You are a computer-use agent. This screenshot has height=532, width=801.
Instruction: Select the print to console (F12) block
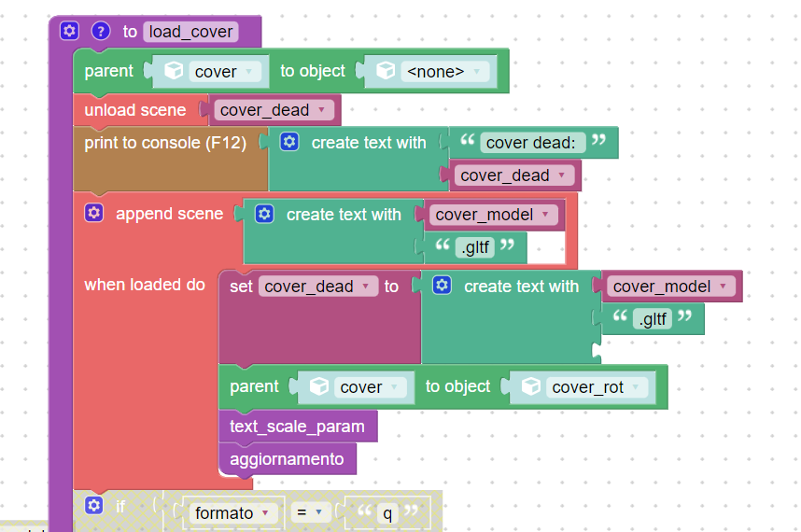pyautogui.click(x=165, y=143)
